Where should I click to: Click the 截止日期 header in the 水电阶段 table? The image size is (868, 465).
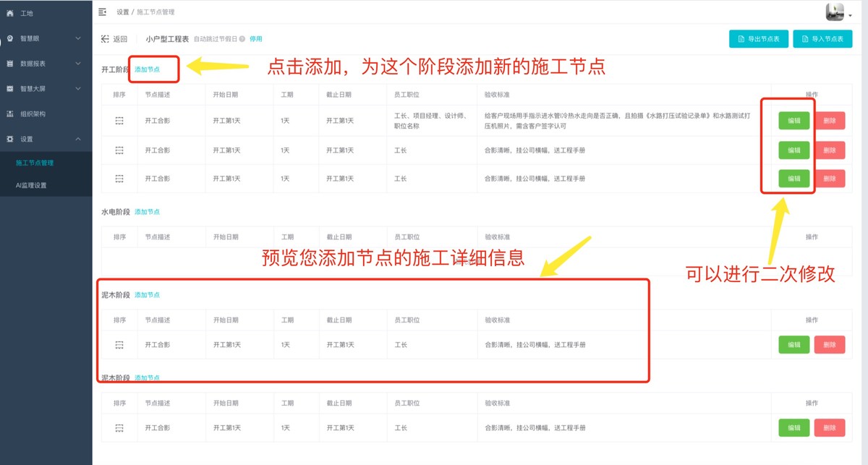tap(339, 237)
